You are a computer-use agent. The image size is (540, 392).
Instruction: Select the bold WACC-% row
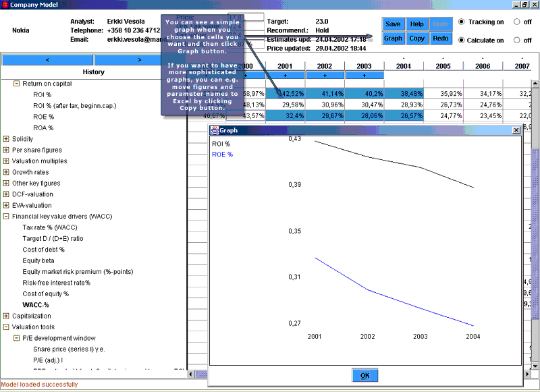click(x=36, y=305)
